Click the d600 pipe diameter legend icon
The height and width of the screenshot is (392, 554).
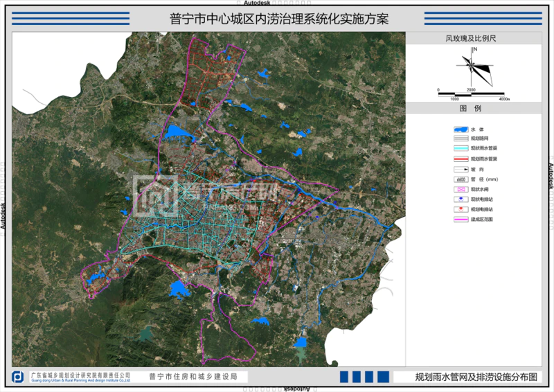click(461, 179)
